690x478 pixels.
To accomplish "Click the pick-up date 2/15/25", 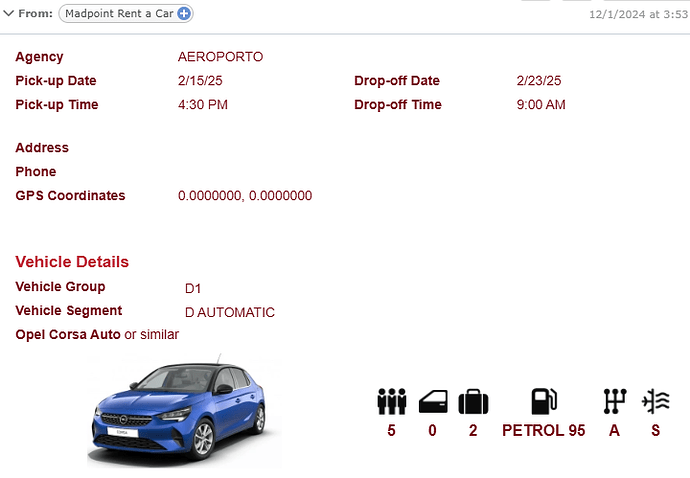I will [200, 81].
